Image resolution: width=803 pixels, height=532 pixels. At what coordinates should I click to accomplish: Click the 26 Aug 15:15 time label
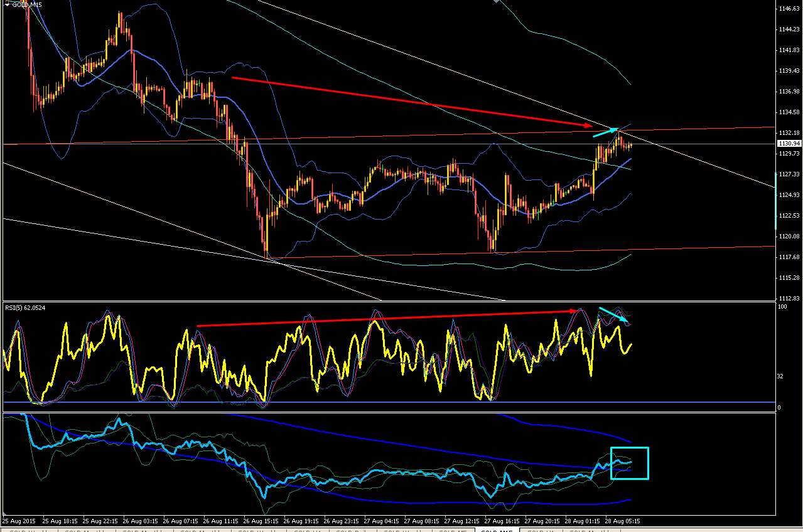click(x=261, y=521)
